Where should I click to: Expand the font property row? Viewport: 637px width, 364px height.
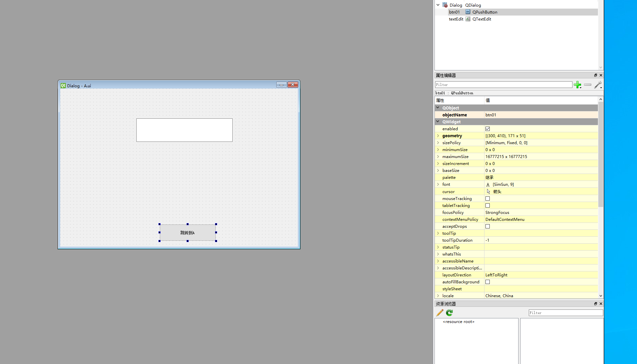(x=438, y=184)
